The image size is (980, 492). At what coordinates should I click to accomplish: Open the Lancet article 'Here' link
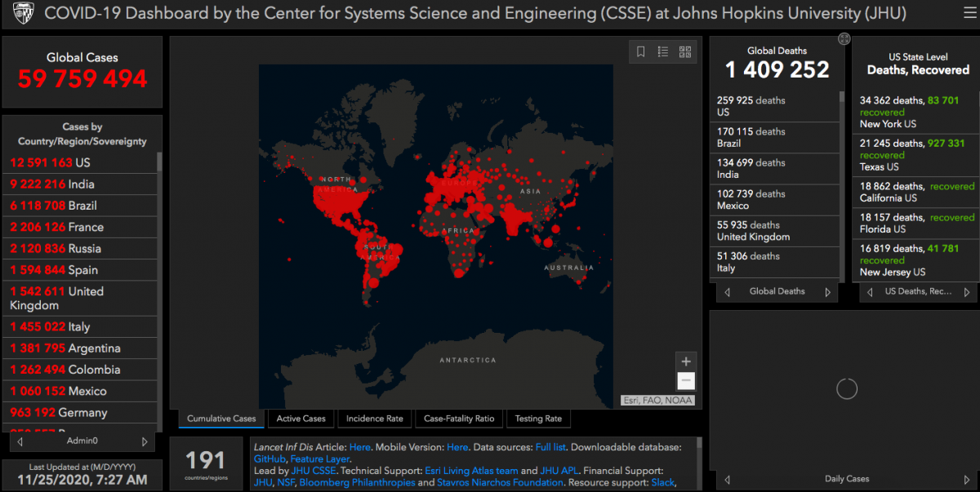click(360, 447)
